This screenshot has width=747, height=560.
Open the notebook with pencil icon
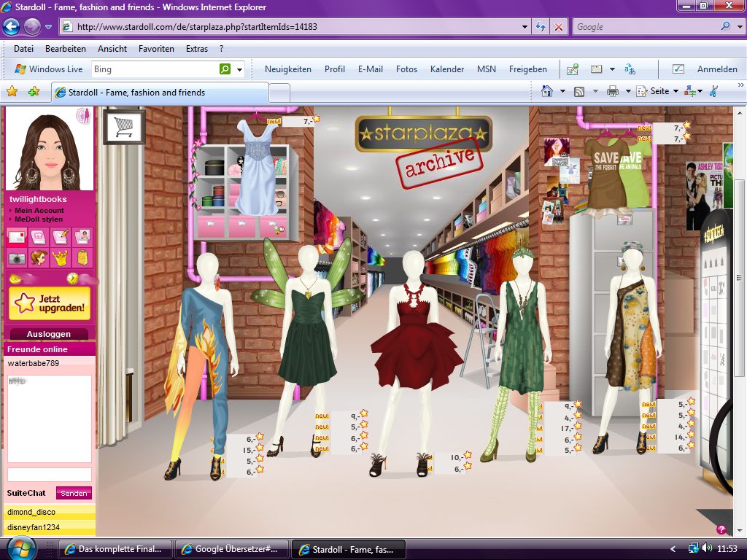pyautogui.click(x=61, y=237)
